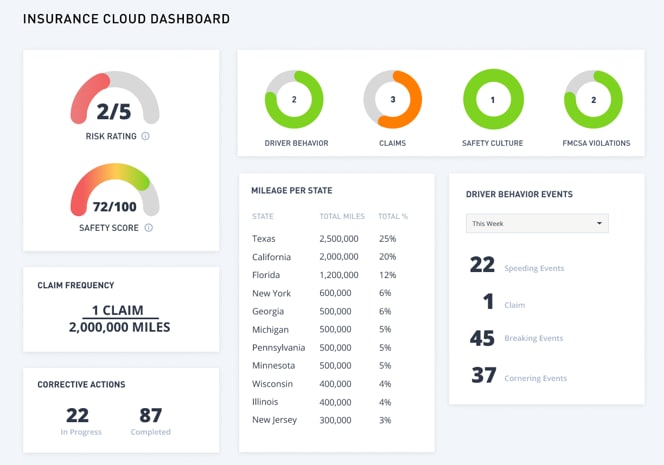Select the orange Claims donut chart
Viewport: 664px width, 465px height.
pos(393,100)
